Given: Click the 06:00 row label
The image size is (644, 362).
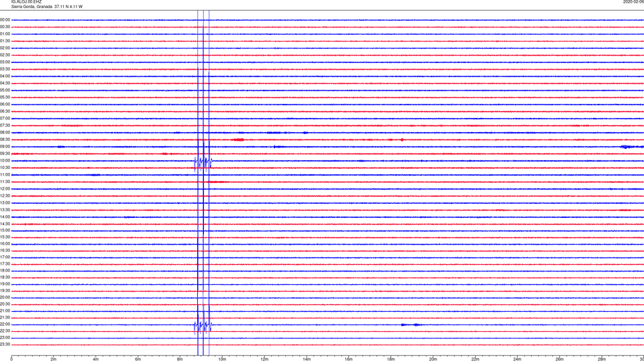Looking at the screenshot, I should click(5, 104).
